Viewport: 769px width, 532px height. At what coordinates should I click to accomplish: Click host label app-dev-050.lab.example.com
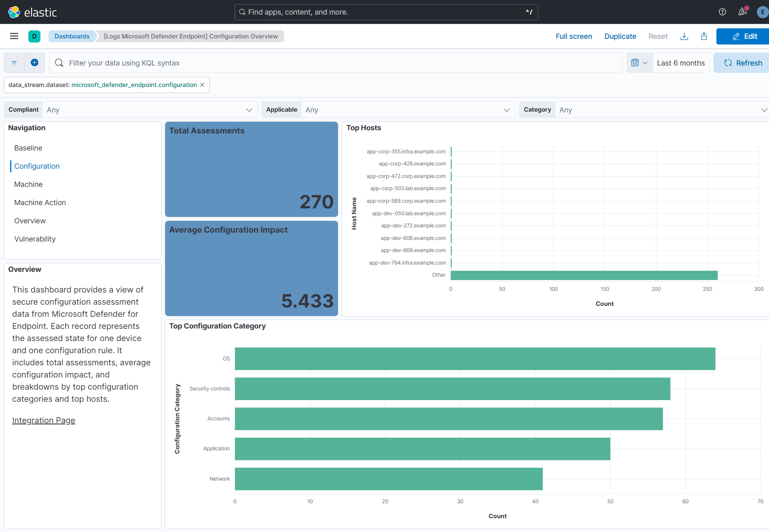click(x=409, y=214)
